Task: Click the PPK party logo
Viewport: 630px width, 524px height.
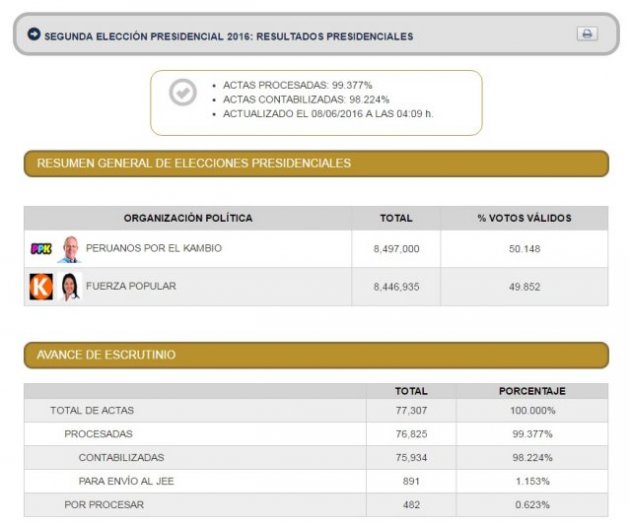Action: tap(41, 249)
